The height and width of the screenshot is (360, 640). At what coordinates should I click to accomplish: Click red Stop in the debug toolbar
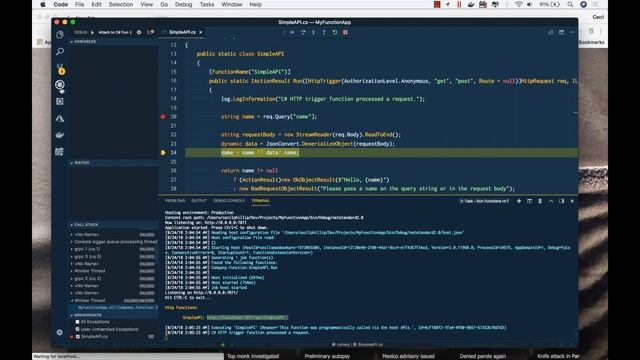click(x=345, y=32)
